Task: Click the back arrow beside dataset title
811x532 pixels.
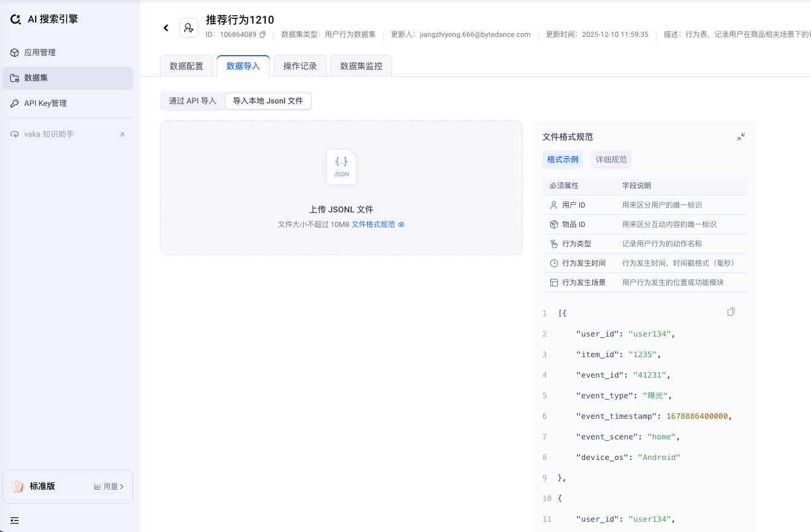Action: (166, 28)
